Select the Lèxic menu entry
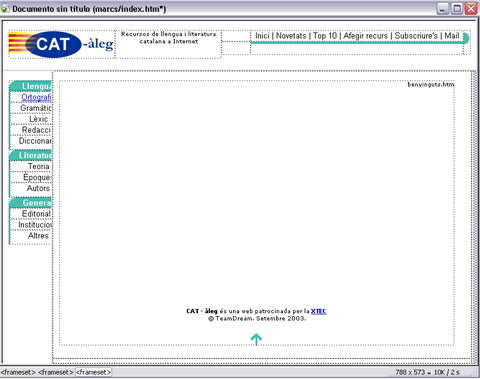 click(39, 119)
